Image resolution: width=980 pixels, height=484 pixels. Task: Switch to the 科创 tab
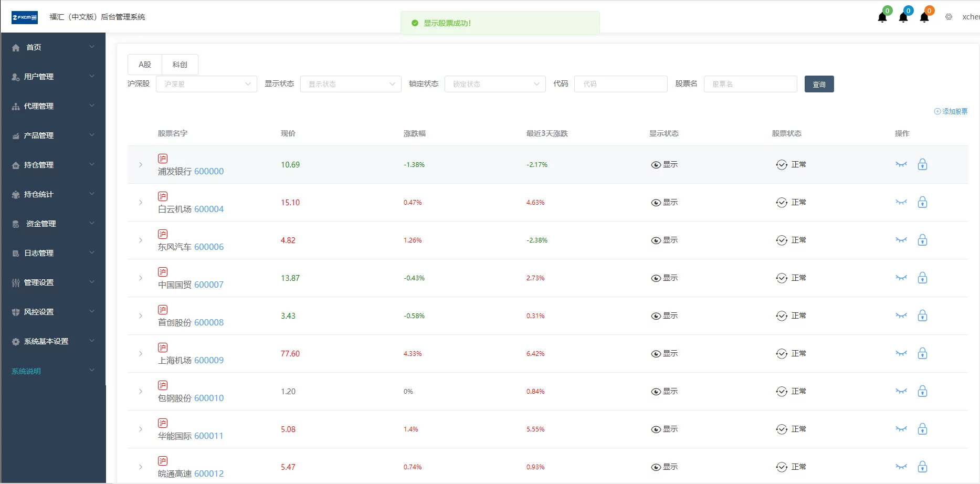pos(180,64)
